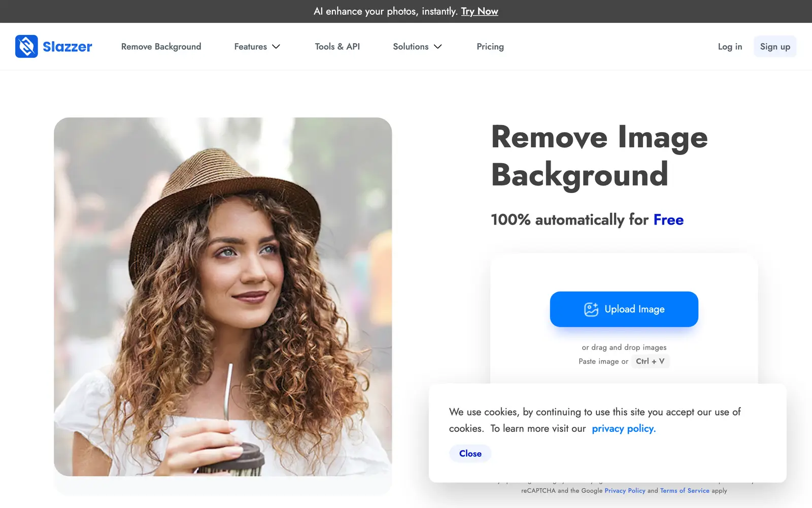Open the privacy policy link in cookie notice
The width and height of the screenshot is (812, 508).
[624, 428]
